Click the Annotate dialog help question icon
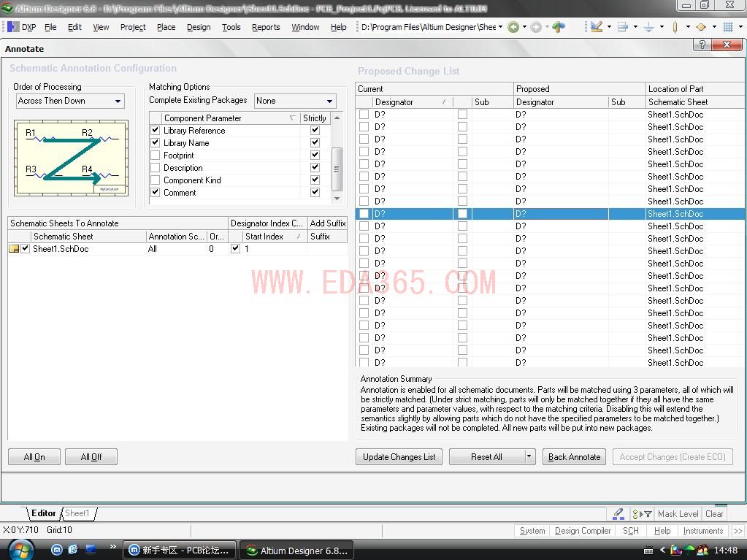 (x=702, y=45)
